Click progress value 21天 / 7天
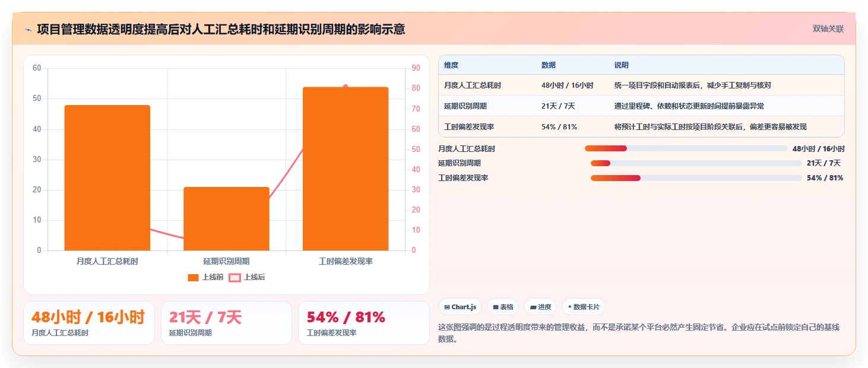The width and height of the screenshot is (868, 368). tap(823, 163)
